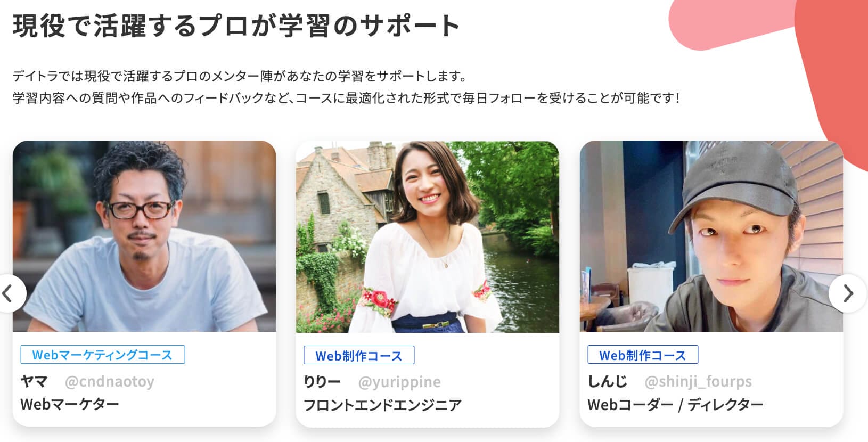Viewport: 868px width, 442px height.
Task: Open ヤマ's mentor photo
Action: [x=144, y=236]
